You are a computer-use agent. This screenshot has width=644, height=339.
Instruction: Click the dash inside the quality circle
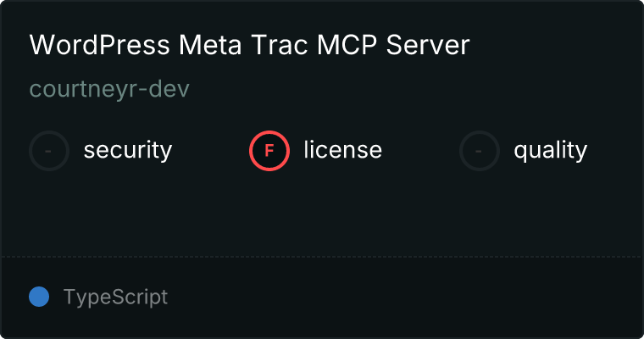479,151
